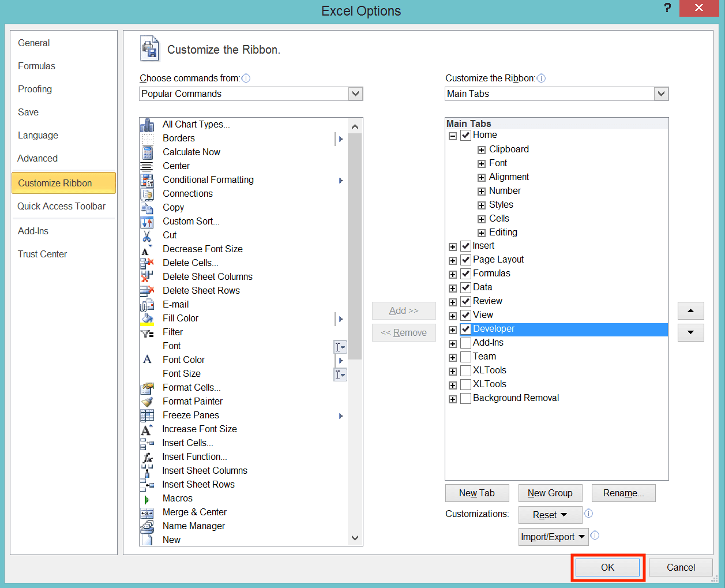Click the Format Painter brush icon
The width and height of the screenshot is (725, 588).
coord(147,402)
